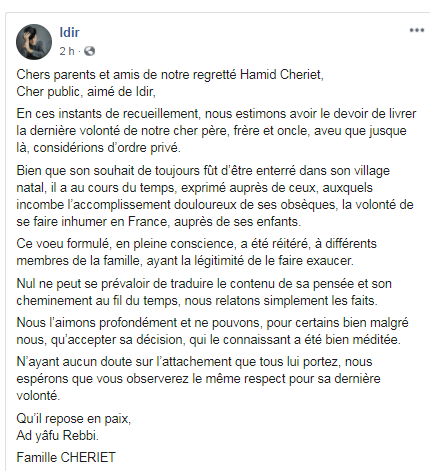Click the line starting 'membres de la famille'
430x471 pixels.
[185, 261]
